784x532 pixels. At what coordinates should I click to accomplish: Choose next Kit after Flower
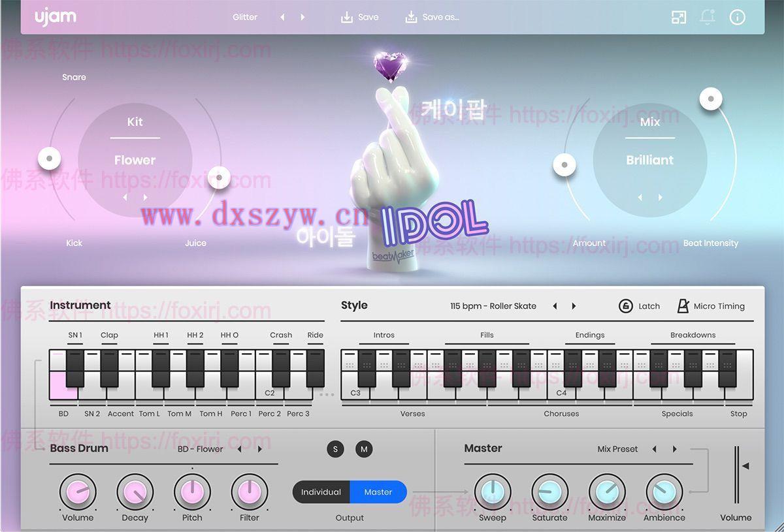coord(145,197)
